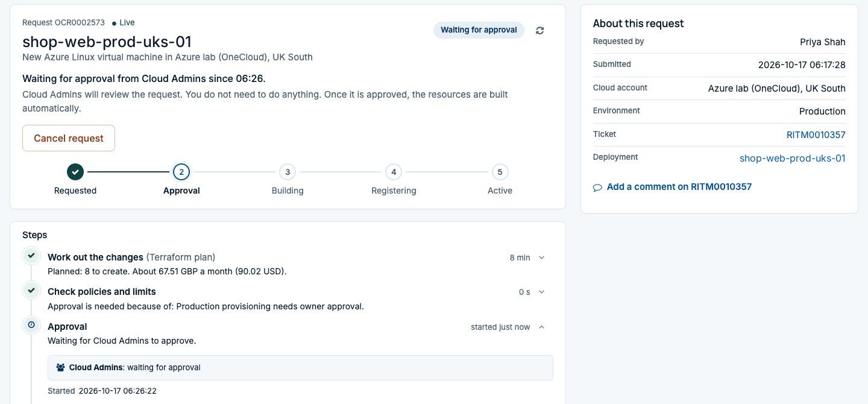Click the Waiting for approval status badge
868x404 pixels.
[x=479, y=30]
